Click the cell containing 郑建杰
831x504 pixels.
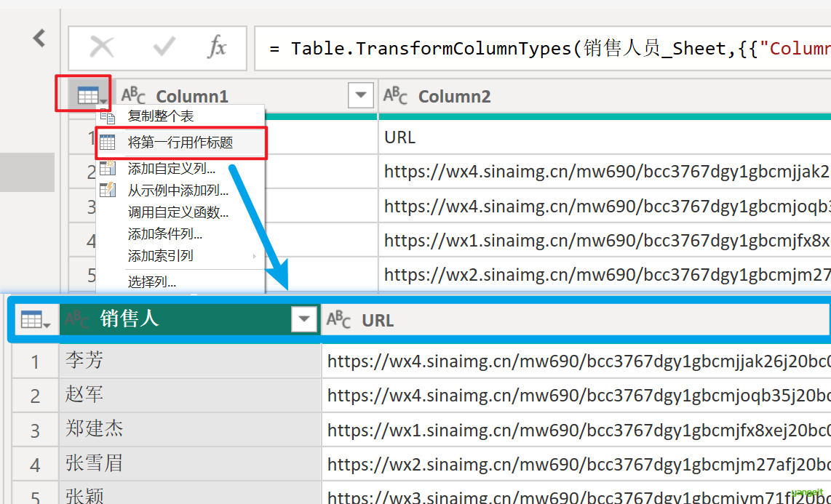[x=95, y=429]
